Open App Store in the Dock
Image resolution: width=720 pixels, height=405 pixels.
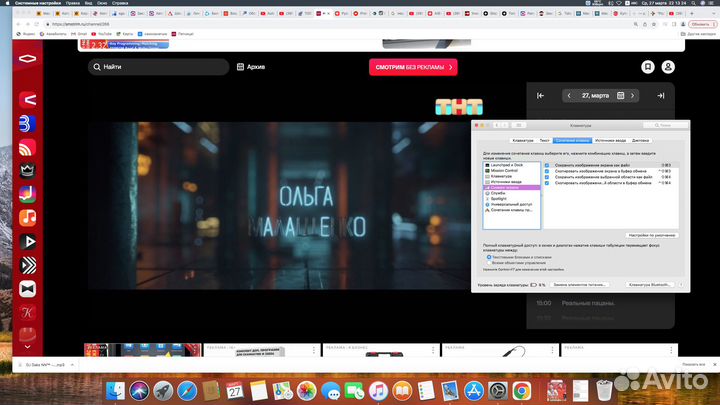coord(474,391)
